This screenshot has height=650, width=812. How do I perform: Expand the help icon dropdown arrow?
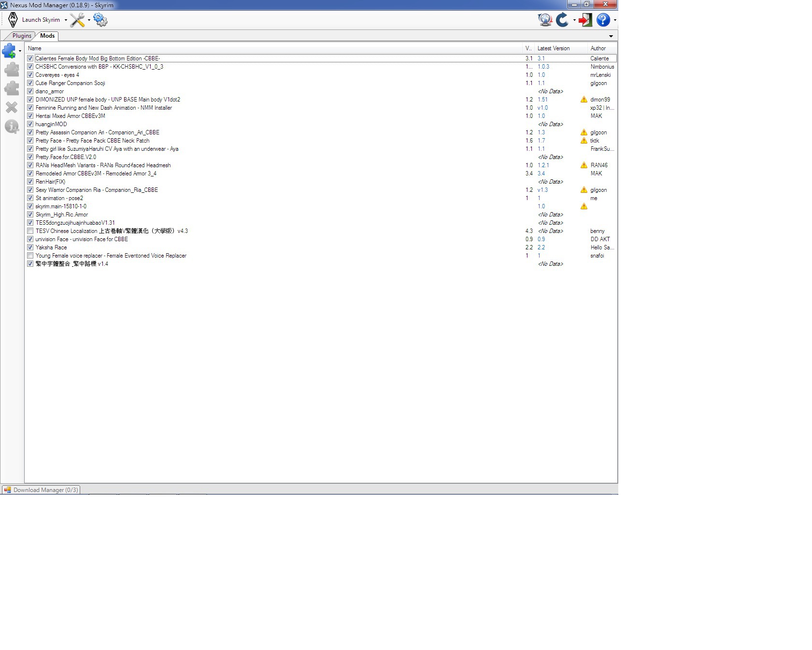pyautogui.click(x=615, y=20)
